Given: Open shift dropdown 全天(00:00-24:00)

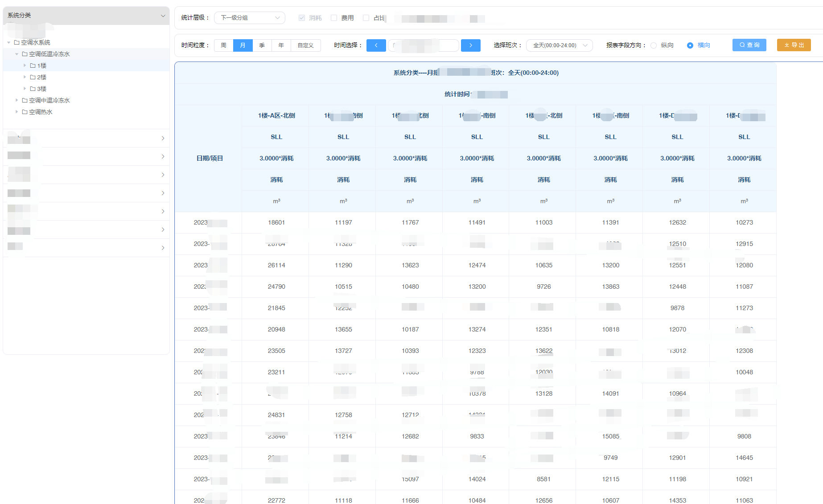Looking at the screenshot, I should coord(560,45).
